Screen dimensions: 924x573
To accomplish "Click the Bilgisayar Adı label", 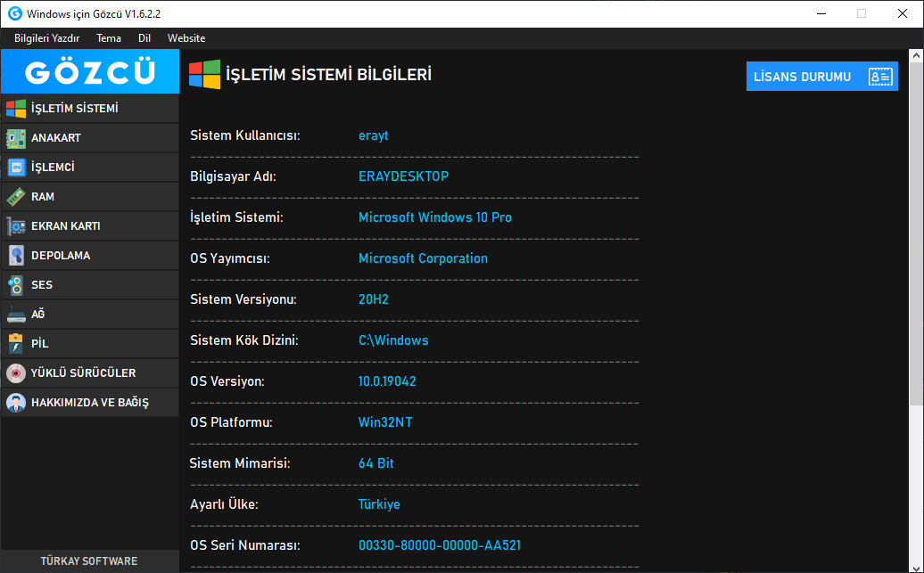I will click(x=233, y=176).
